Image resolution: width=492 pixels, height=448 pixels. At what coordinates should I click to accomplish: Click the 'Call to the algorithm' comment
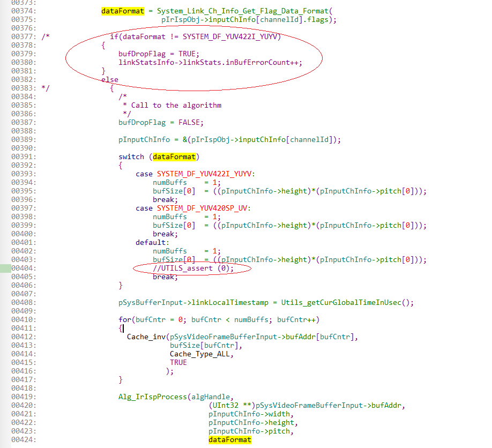[176, 106]
